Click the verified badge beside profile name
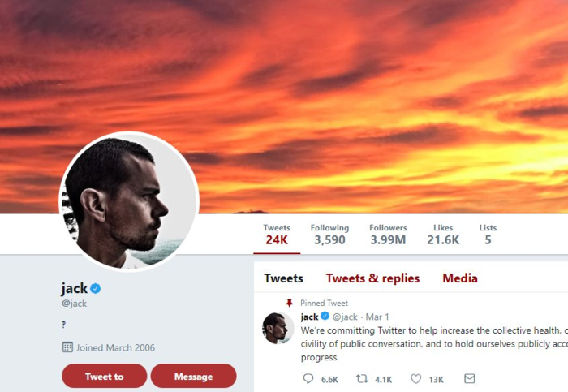Screen dimensions: 568x392 coord(95,288)
